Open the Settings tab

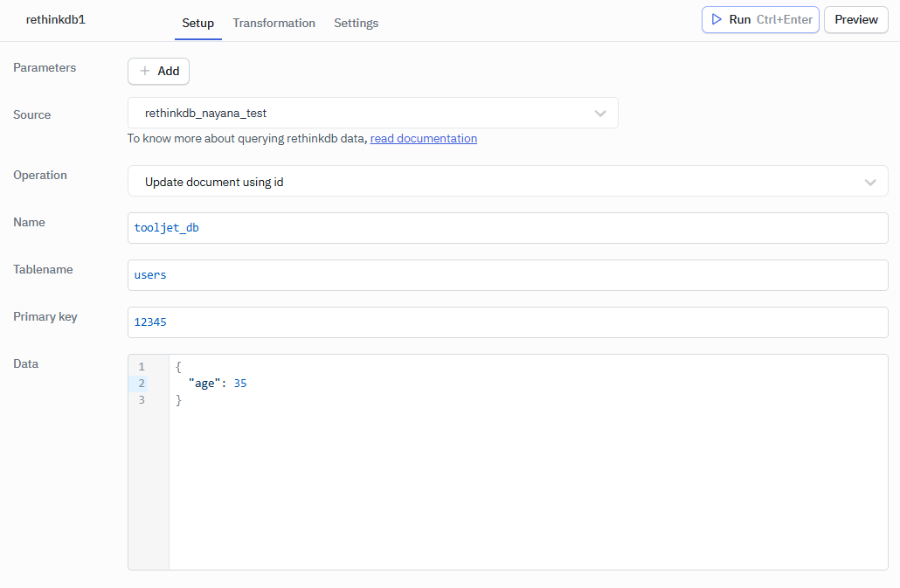point(356,24)
